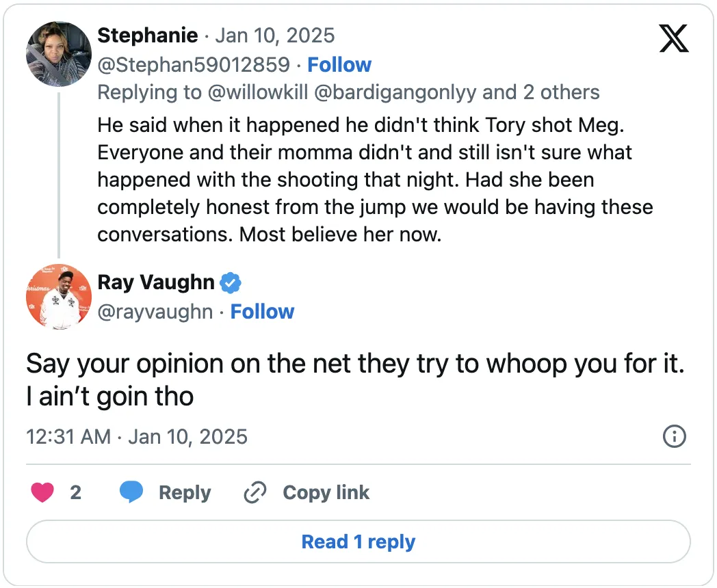
Task: Click the like count showing 2
Action: coord(76,492)
